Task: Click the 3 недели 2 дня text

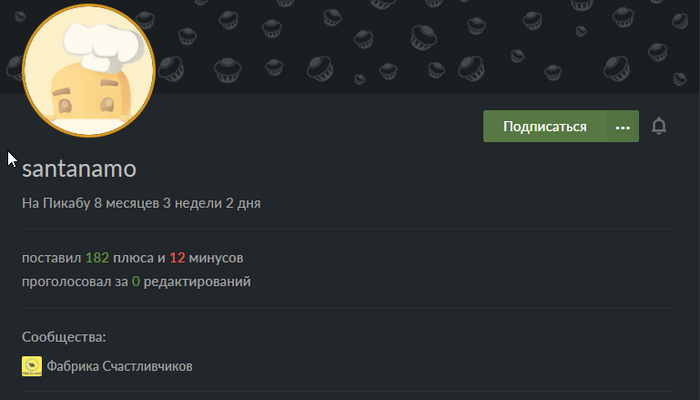Action: point(212,203)
